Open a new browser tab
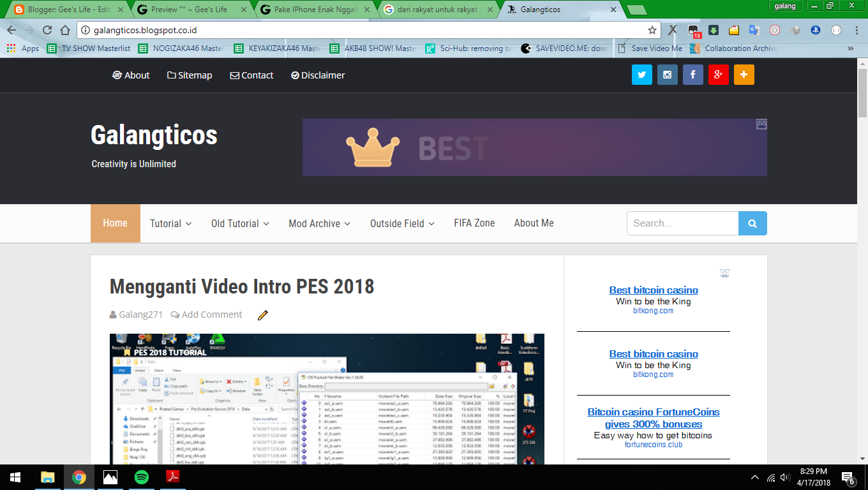The width and height of the screenshot is (868, 490). 636,10
